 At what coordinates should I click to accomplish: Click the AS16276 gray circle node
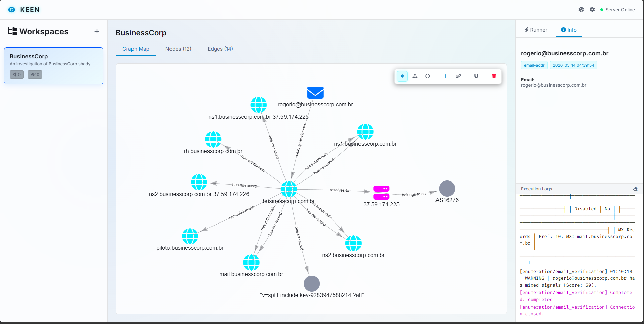click(x=447, y=189)
